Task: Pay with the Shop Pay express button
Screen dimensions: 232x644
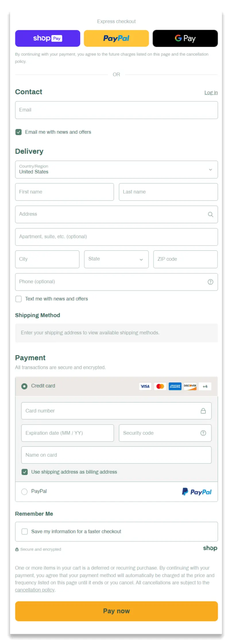Action: coord(48,38)
